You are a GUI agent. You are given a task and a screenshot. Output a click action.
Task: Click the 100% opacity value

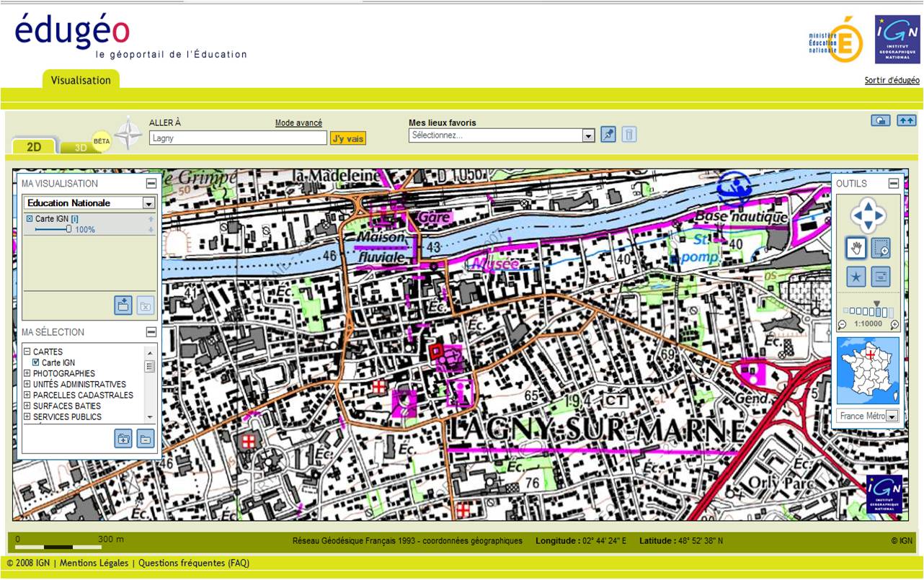click(x=85, y=230)
